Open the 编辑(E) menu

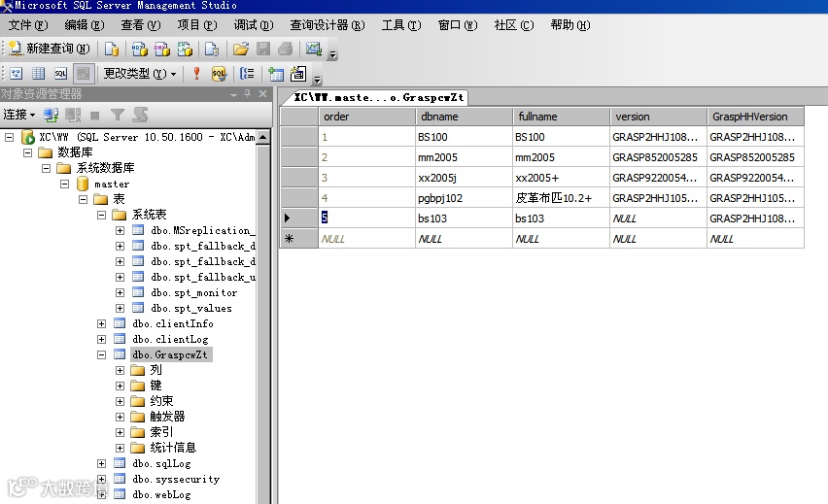tap(85, 25)
